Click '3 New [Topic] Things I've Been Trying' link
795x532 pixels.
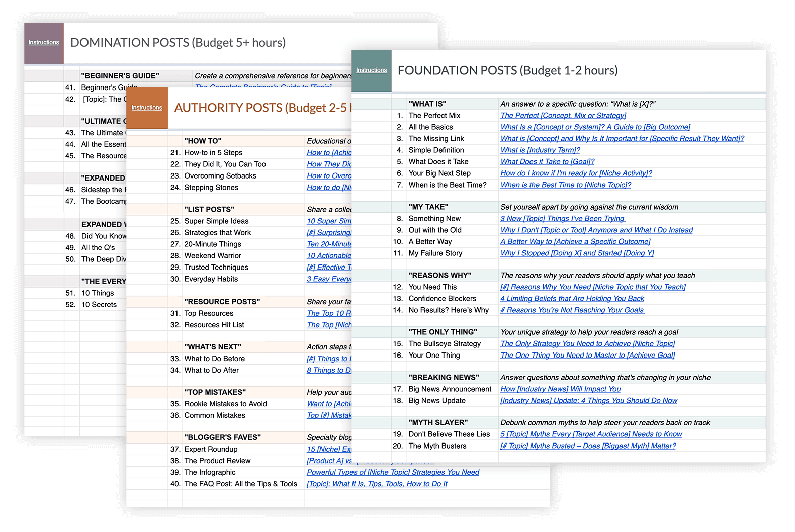tap(562, 219)
